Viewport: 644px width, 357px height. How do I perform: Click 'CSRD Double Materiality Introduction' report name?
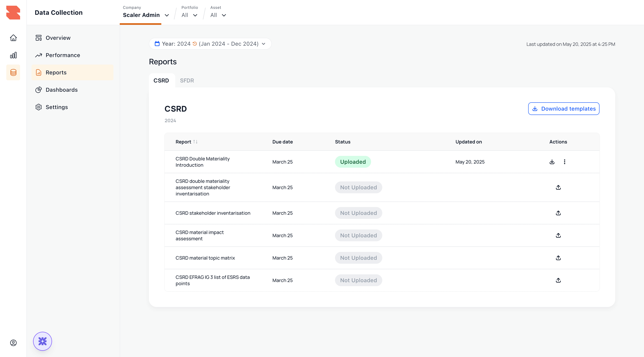202,162
